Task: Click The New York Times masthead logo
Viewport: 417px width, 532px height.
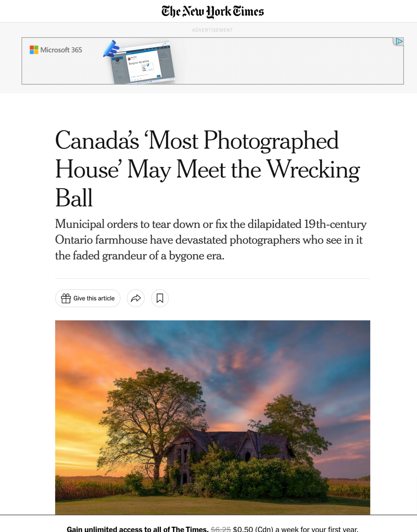Action: point(212,11)
